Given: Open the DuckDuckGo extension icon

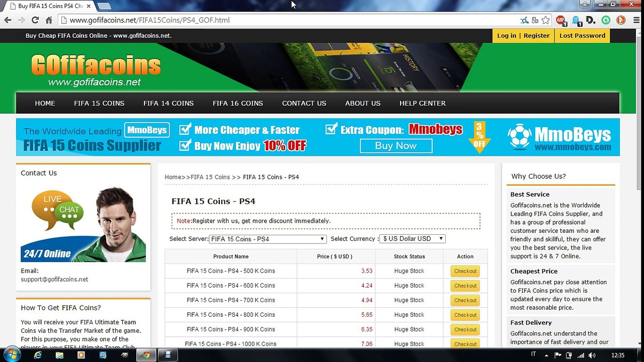Looking at the screenshot, I should (621, 20).
